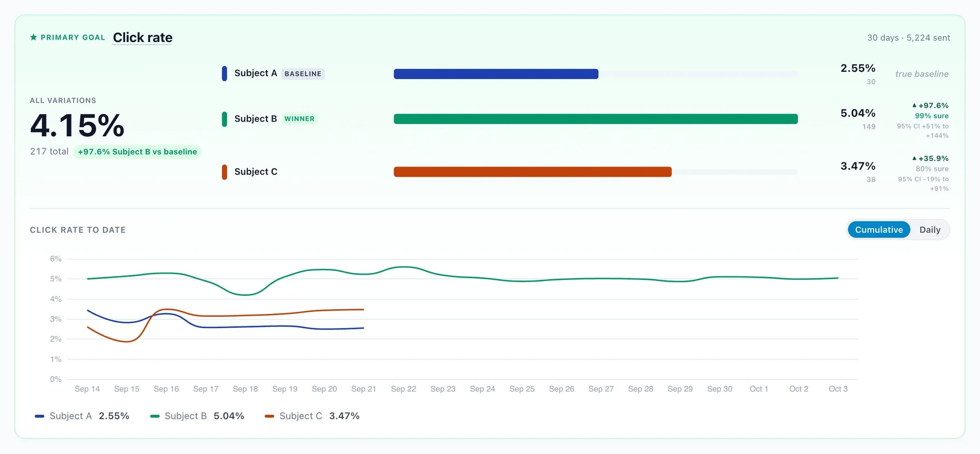Click the 95% CI -19% to +91% text
980x454 pixels.
923,184
